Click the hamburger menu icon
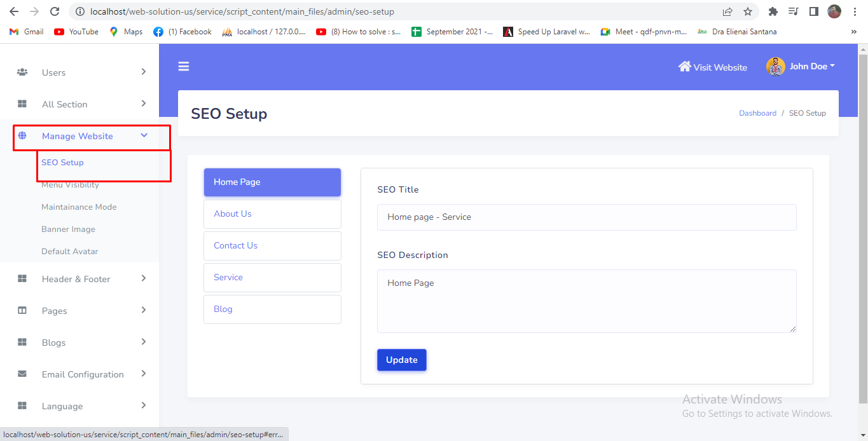Screen dimensions: 868x441 [184, 67]
